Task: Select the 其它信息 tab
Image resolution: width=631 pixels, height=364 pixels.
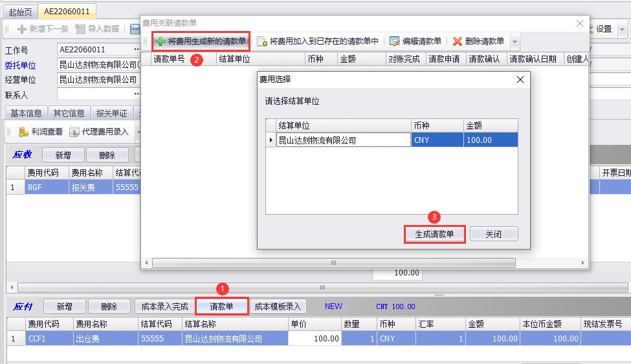Action: (x=69, y=113)
